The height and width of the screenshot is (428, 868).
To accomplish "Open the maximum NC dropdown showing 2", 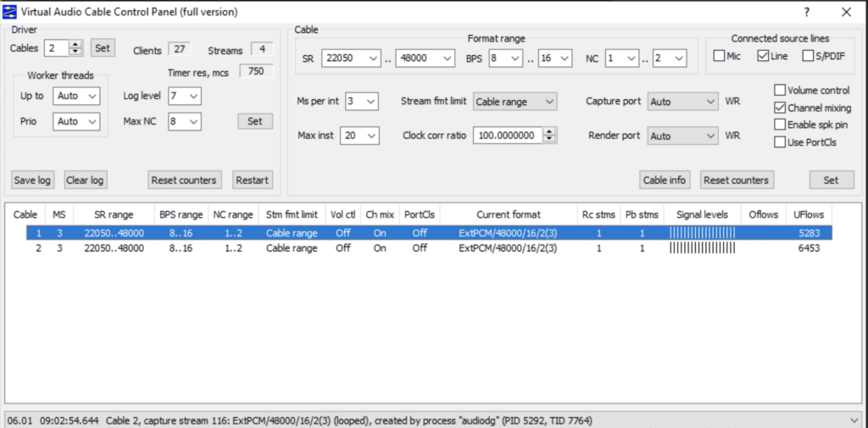I will [670, 58].
